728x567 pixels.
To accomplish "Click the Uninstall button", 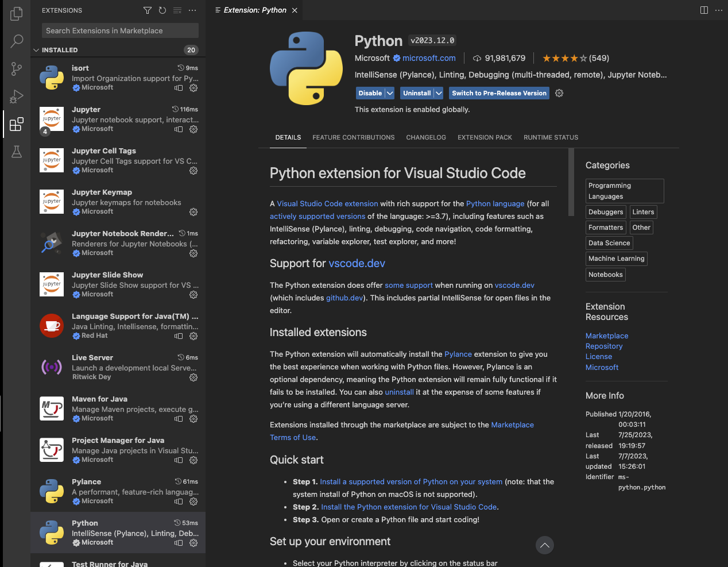I will pos(417,93).
